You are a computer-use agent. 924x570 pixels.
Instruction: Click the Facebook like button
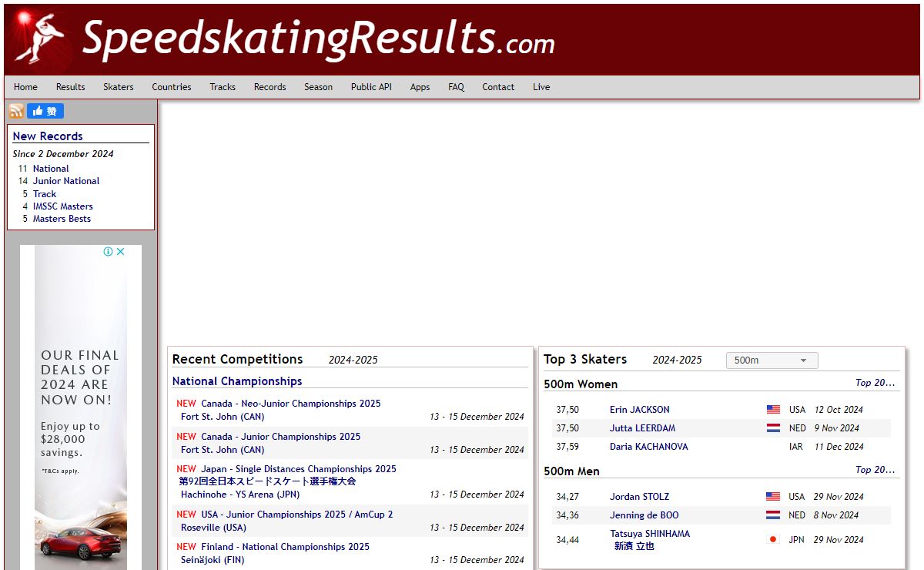(45, 111)
